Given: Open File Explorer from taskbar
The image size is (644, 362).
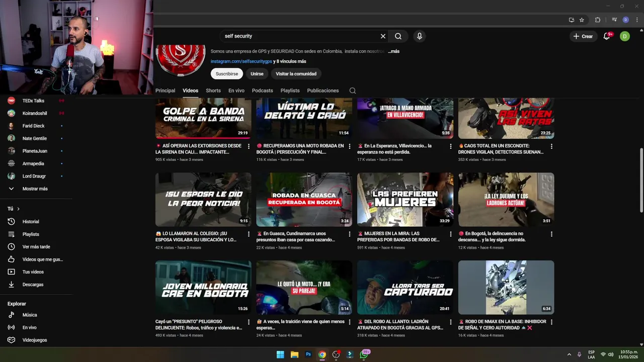Looking at the screenshot, I should click(294, 354).
